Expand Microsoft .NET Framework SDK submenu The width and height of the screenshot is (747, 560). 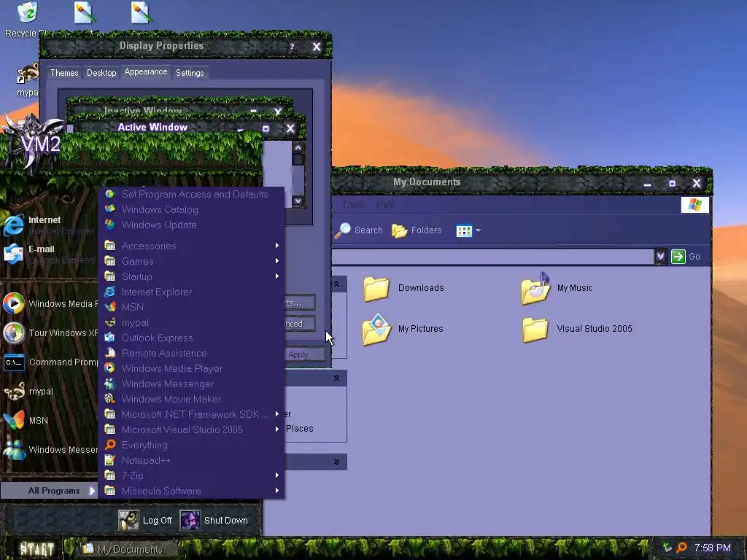click(x=191, y=414)
